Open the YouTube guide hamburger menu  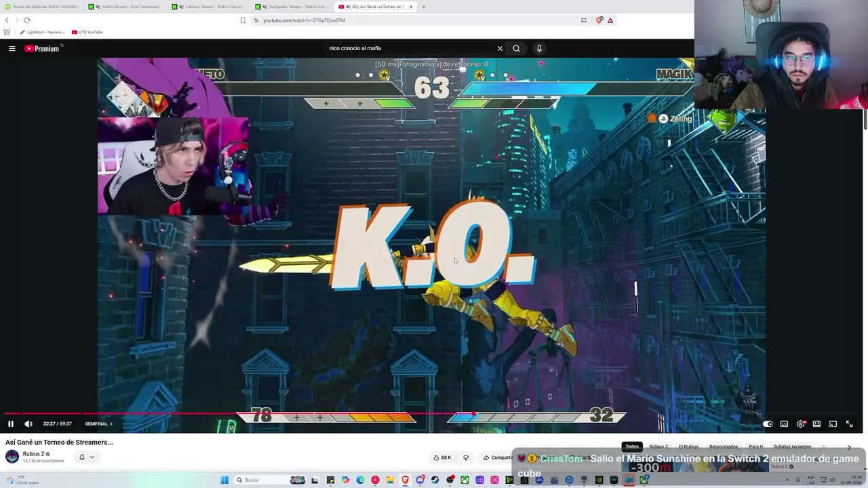12,48
